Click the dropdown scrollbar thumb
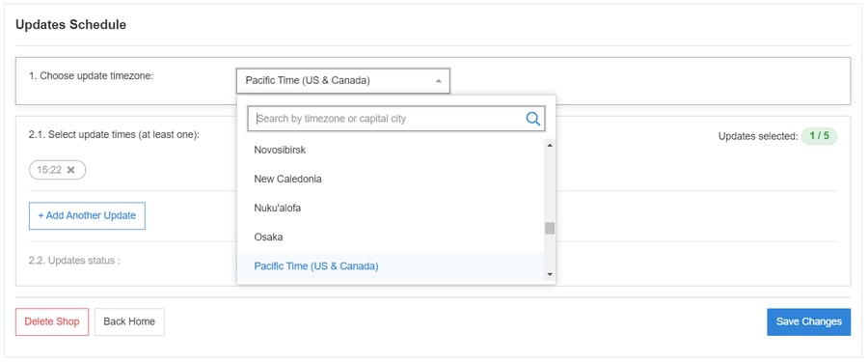868x362 pixels. (550, 229)
